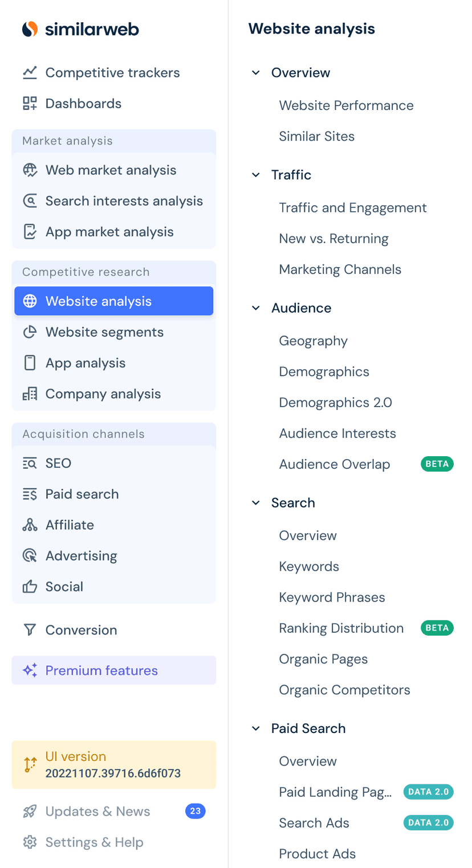Open Search Ads page

[x=314, y=822]
